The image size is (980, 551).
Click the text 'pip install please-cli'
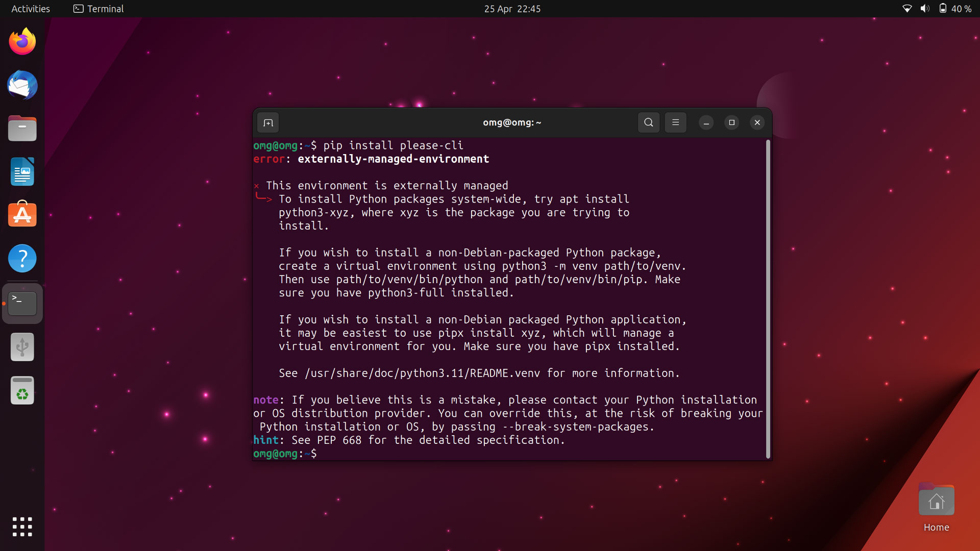coord(393,145)
